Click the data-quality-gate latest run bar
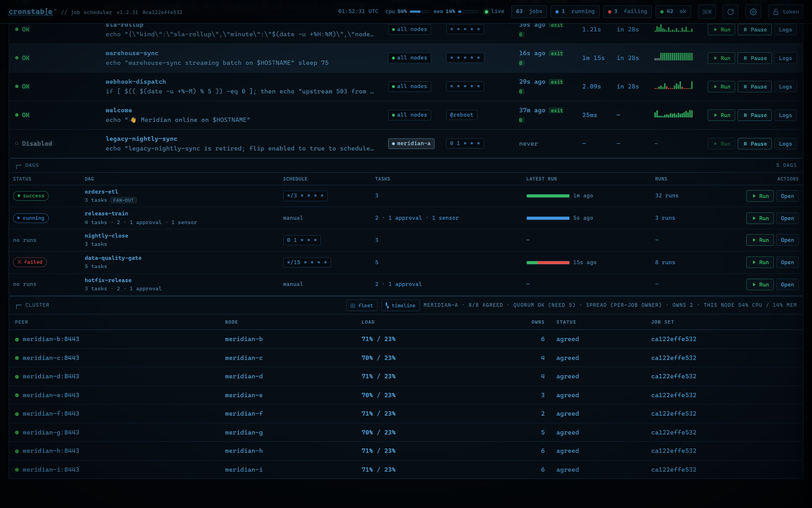 [x=548, y=262]
